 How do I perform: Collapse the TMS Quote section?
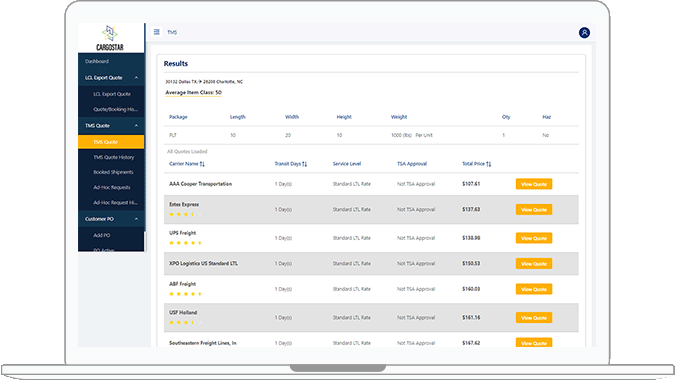point(136,126)
